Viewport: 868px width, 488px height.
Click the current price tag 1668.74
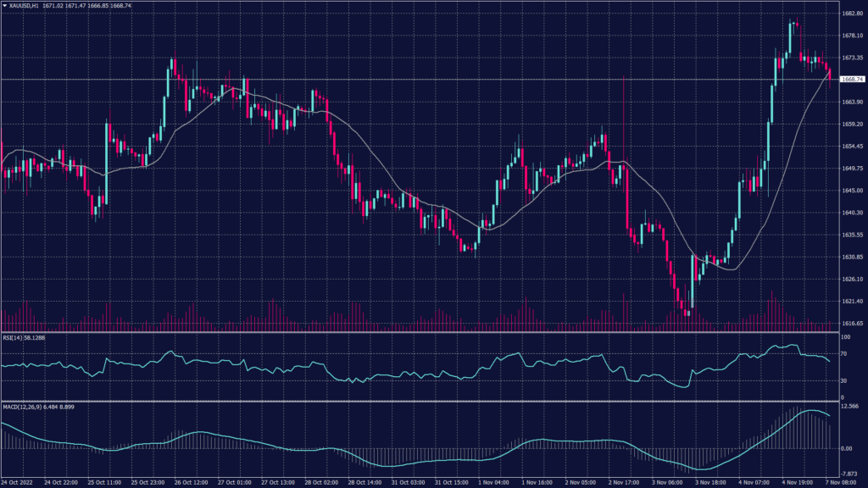[851, 80]
